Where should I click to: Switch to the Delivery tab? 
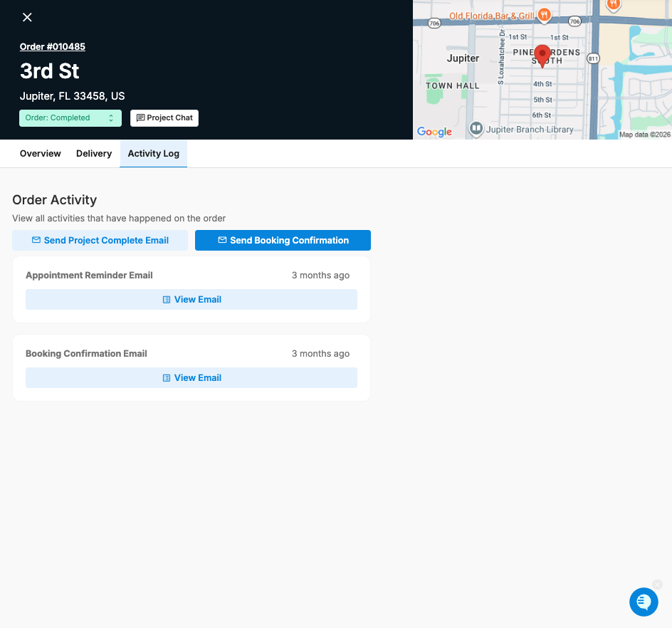pyautogui.click(x=94, y=154)
